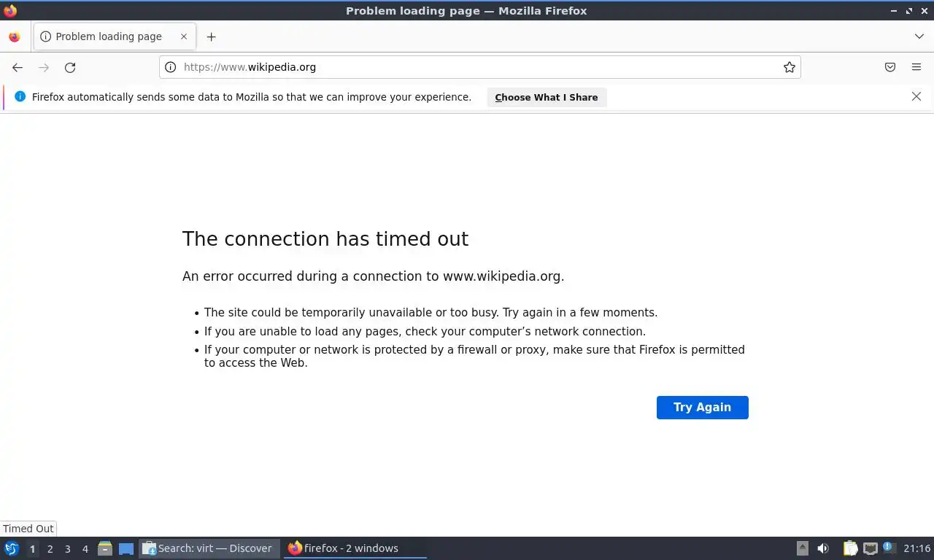The width and height of the screenshot is (934, 560).
Task: Maximize the Firefox window
Action: coord(909,11)
